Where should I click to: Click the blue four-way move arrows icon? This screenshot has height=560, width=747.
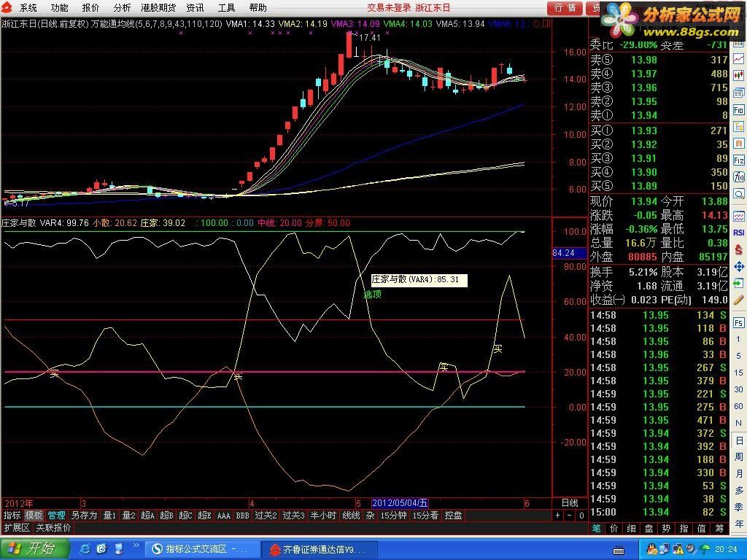[x=739, y=266]
